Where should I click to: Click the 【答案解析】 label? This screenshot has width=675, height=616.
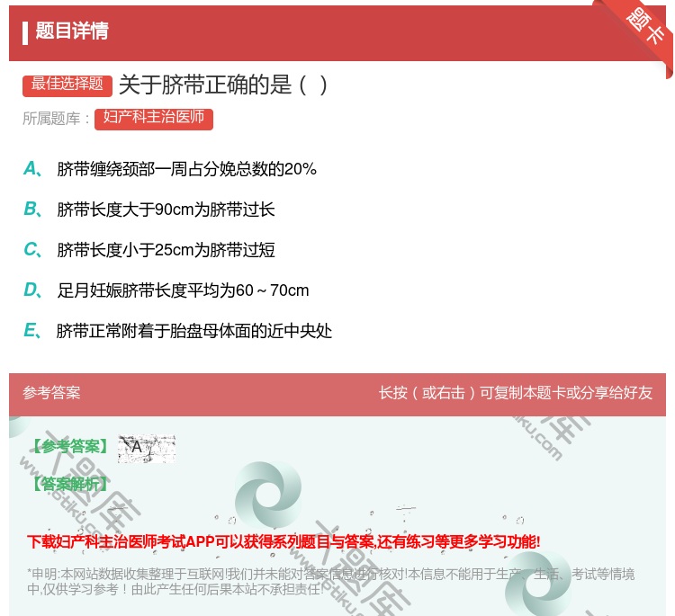coord(70,485)
